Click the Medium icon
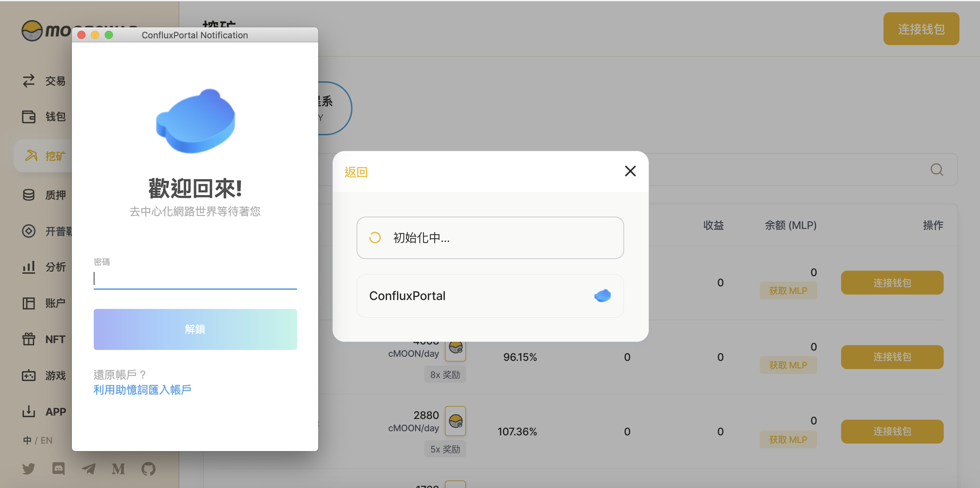The height and width of the screenshot is (488, 980). 118,469
